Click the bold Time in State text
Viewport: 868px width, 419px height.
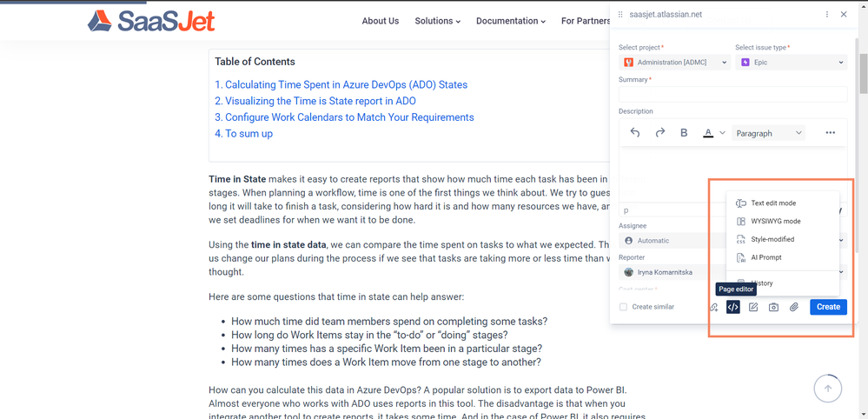click(x=237, y=179)
